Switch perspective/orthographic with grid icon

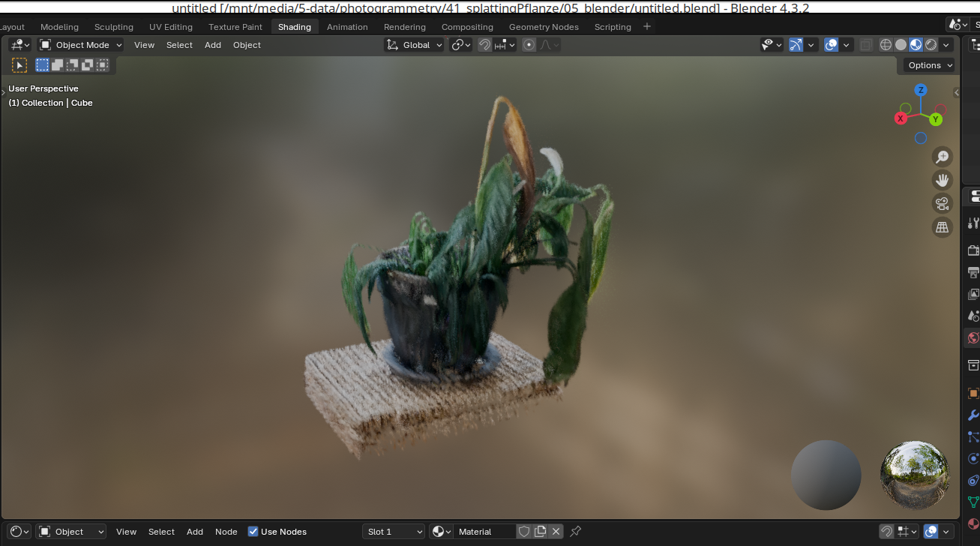(943, 226)
